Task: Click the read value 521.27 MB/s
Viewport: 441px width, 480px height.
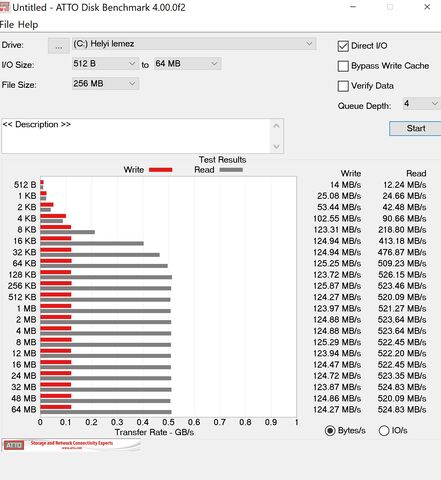Action: pos(402,308)
